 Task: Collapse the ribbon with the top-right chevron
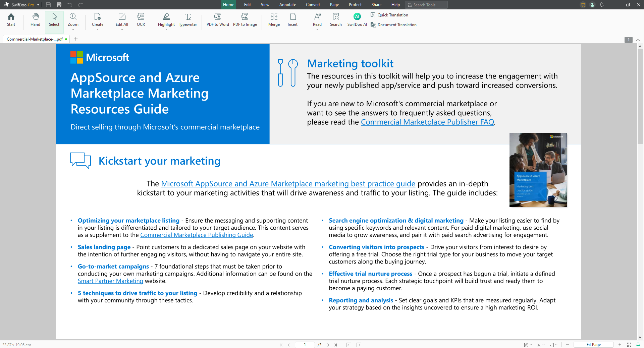pyautogui.click(x=638, y=40)
